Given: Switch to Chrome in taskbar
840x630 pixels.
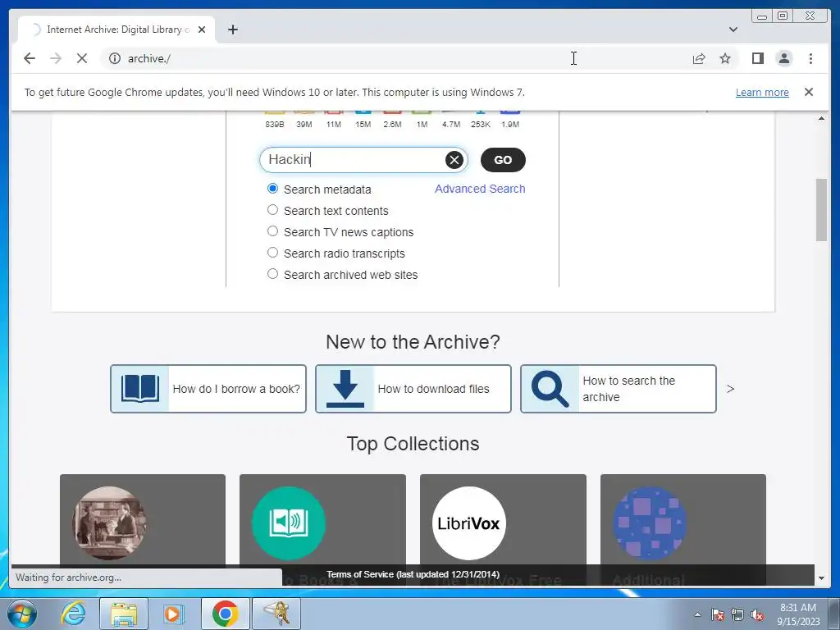Looking at the screenshot, I should pos(225,614).
